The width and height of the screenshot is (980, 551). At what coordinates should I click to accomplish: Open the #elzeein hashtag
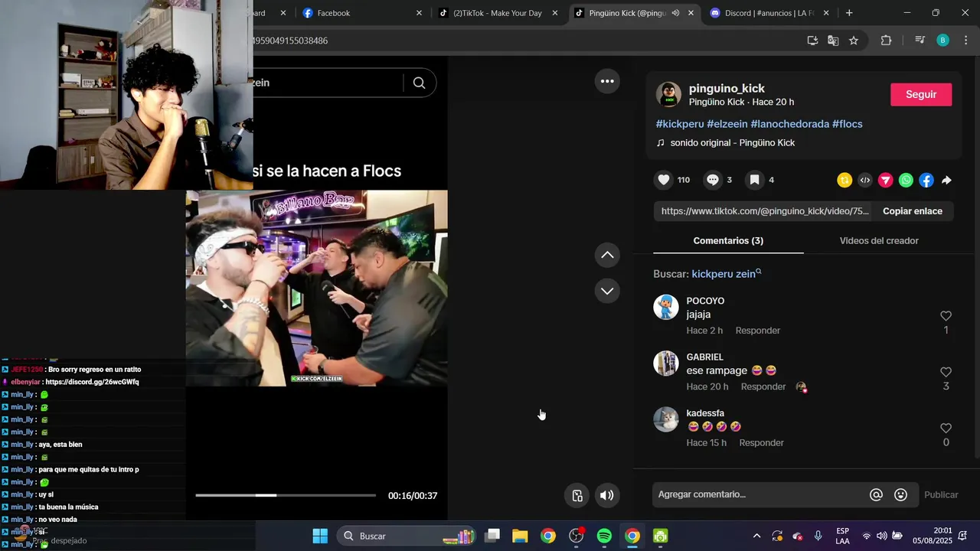pyautogui.click(x=727, y=124)
